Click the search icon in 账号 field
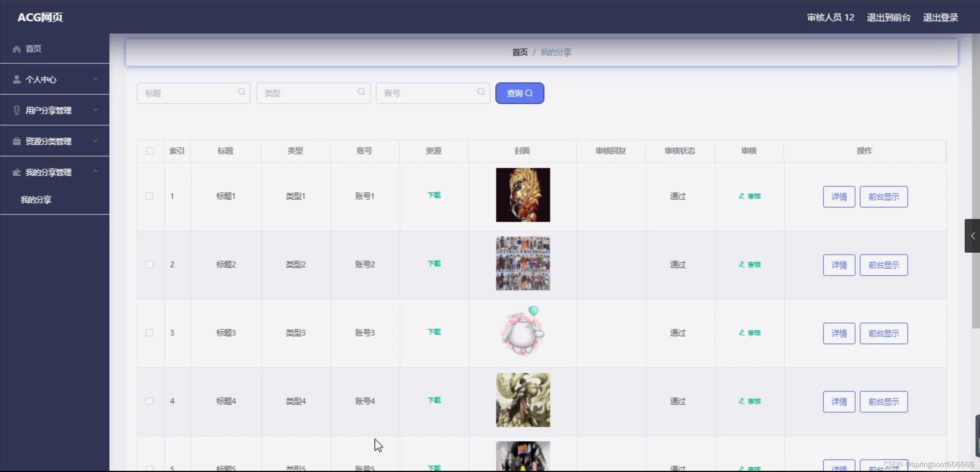Image resolution: width=980 pixels, height=472 pixels. (481, 92)
